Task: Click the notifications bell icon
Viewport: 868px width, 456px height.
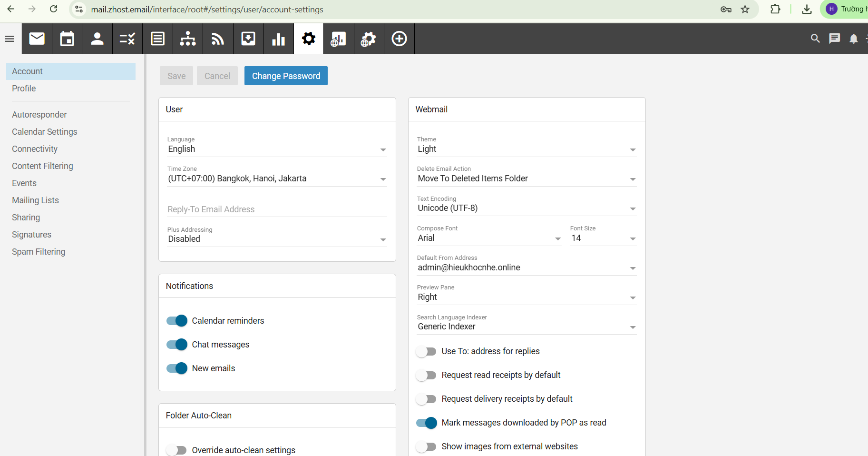Action: pyautogui.click(x=853, y=39)
